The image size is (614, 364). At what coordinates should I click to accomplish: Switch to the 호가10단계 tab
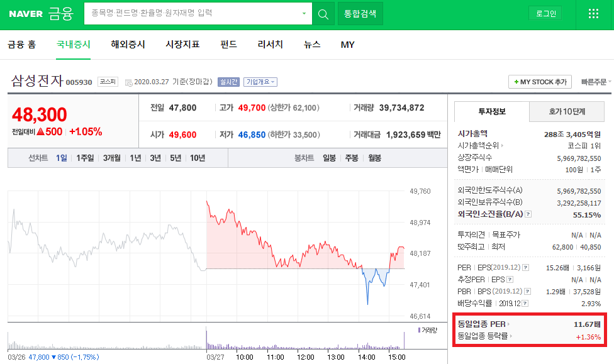pyautogui.click(x=567, y=111)
